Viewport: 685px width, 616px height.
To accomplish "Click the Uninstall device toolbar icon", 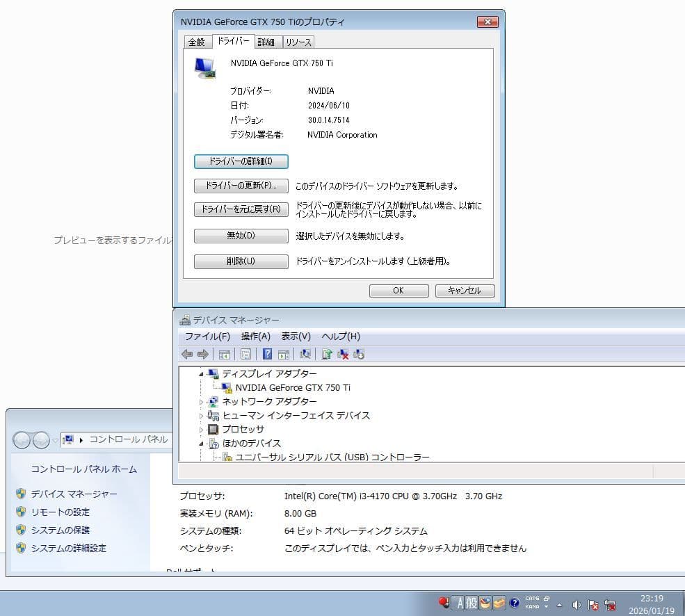I will (344, 354).
